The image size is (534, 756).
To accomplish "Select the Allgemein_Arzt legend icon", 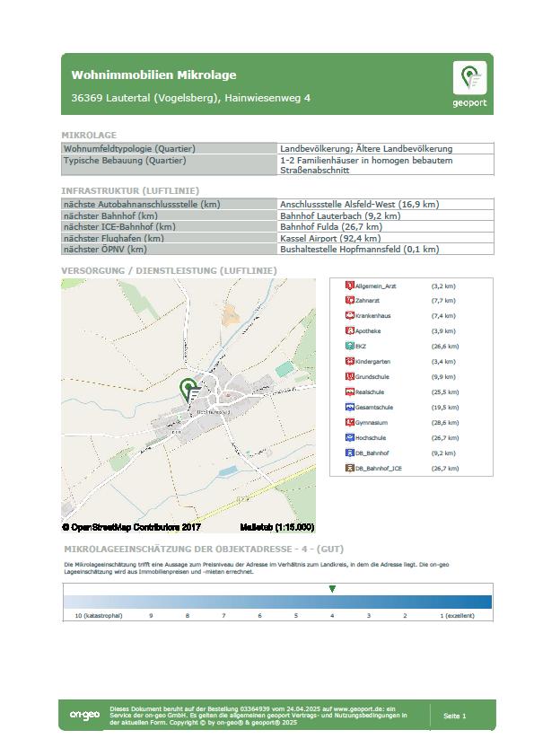I will [350, 286].
